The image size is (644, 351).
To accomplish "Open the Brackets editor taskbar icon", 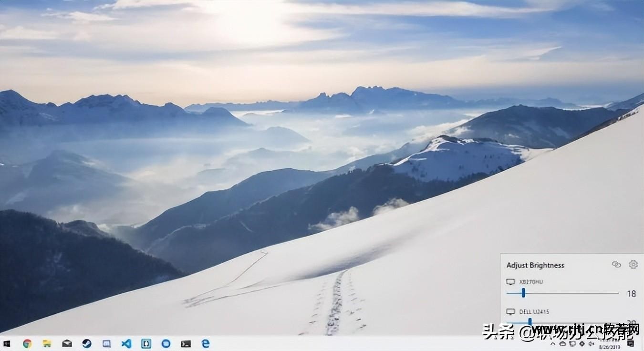I will pos(146,343).
